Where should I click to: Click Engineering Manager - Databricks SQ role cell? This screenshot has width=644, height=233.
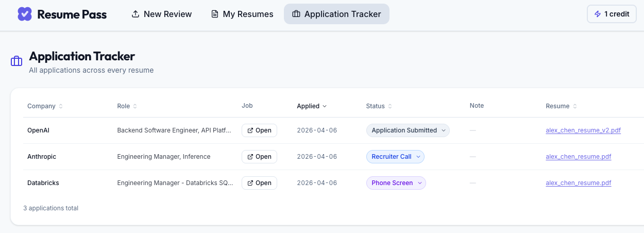click(x=175, y=183)
